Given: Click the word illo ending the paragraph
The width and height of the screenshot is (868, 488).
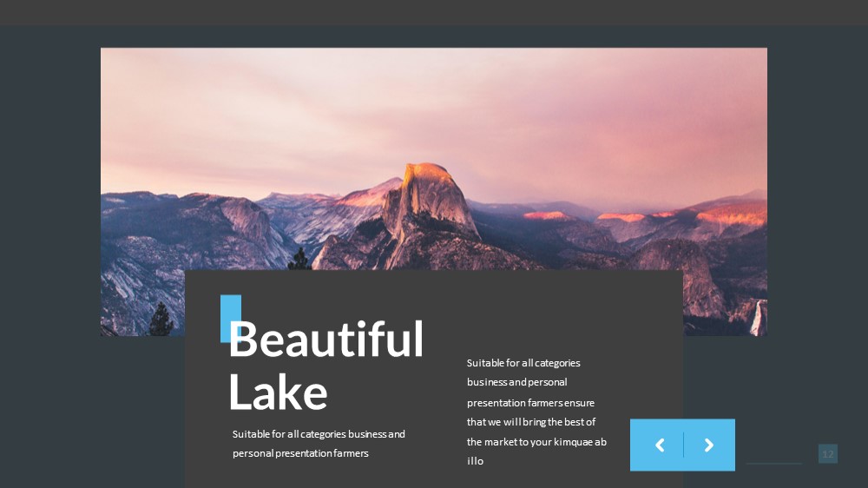Looking at the screenshot, I should pos(475,461).
